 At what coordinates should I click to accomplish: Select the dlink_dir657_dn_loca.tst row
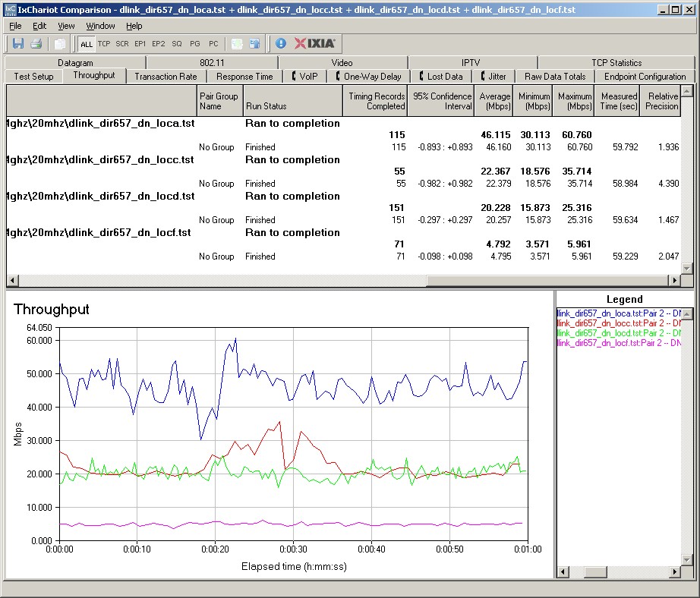click(x=343, y=123)
